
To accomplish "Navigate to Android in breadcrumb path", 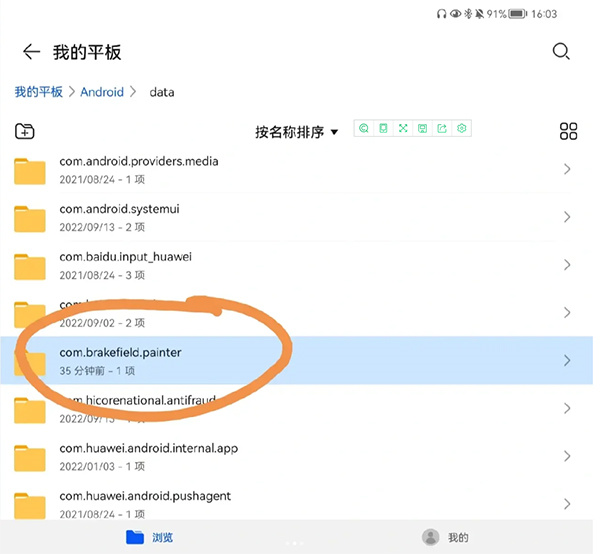I will pyautogui.click(x=102, y=92).
